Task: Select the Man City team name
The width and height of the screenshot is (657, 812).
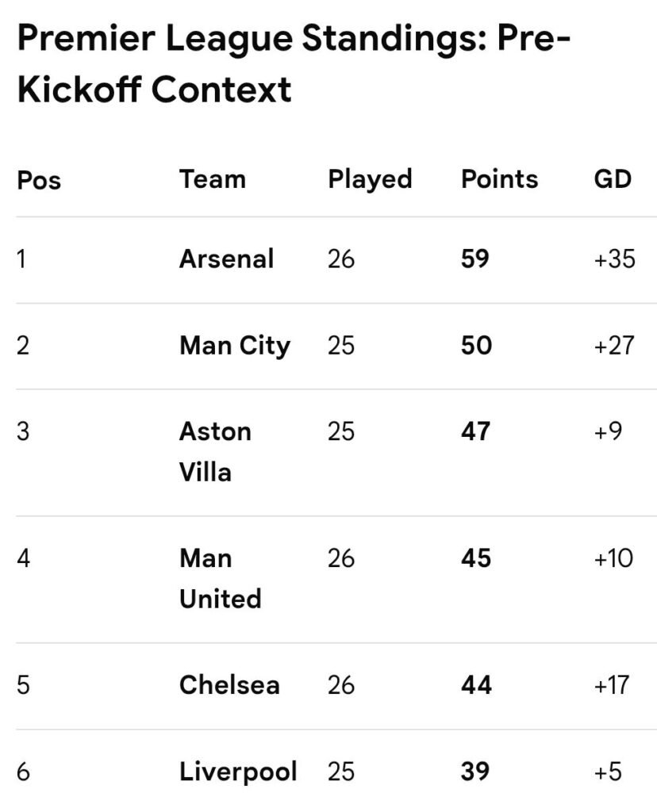Action: [x=235, y=346]
